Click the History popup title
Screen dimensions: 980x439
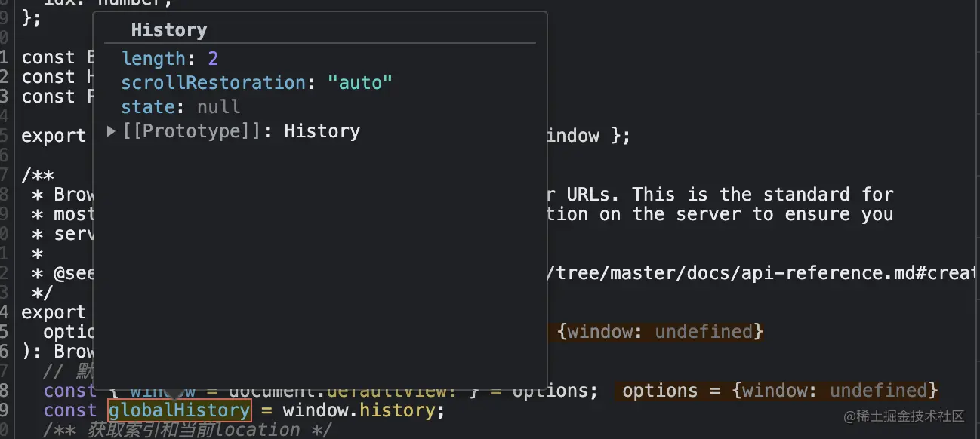click(x=168, y=30)
